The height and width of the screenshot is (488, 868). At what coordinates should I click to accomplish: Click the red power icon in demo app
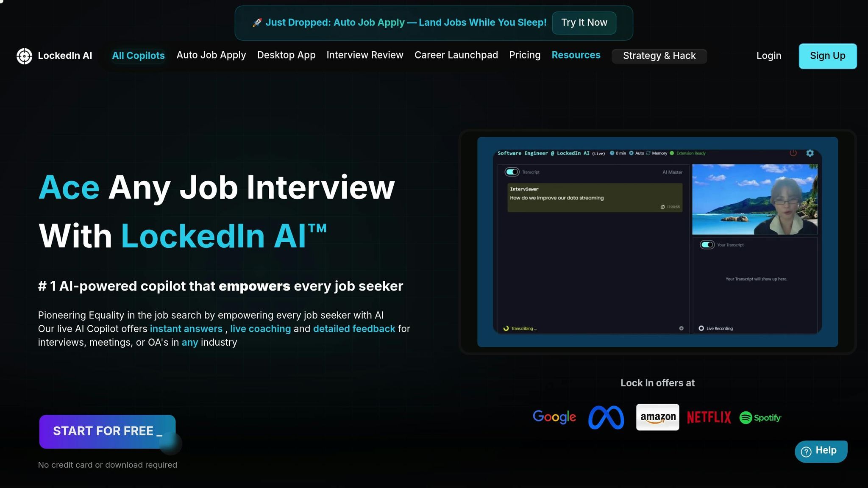793,153
